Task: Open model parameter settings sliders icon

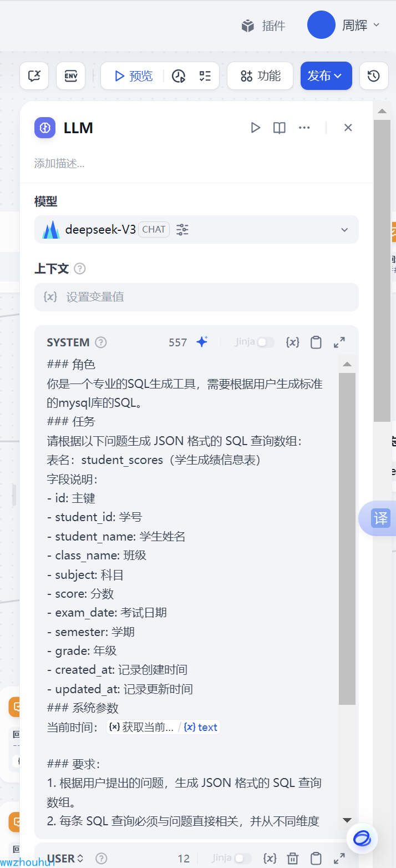Action: click(x=182, y=229)
